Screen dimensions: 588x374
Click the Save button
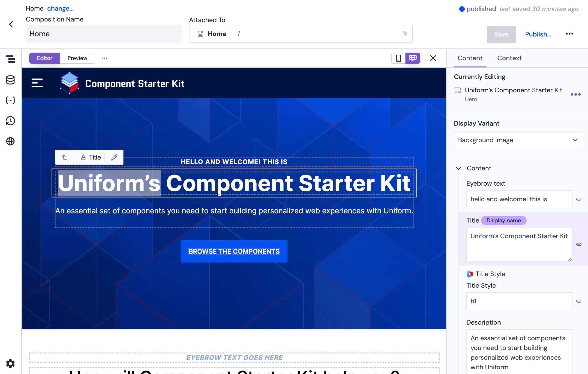(501, 34)
